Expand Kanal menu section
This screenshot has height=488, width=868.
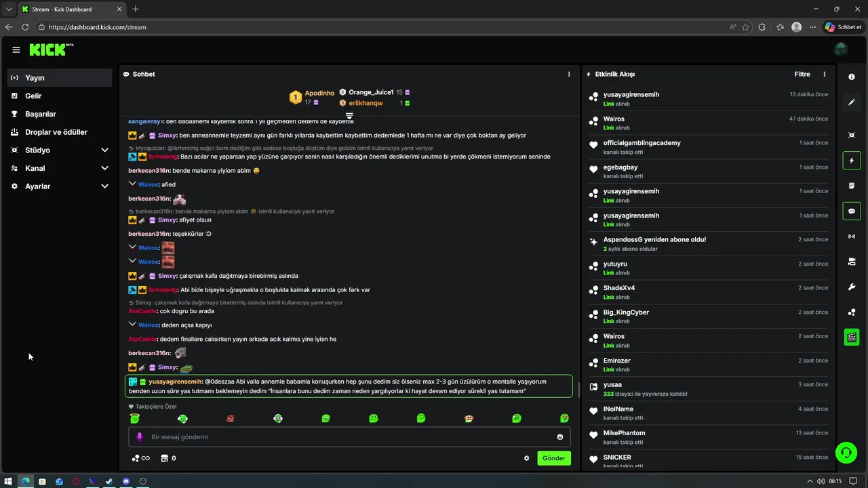pos(104,168)
